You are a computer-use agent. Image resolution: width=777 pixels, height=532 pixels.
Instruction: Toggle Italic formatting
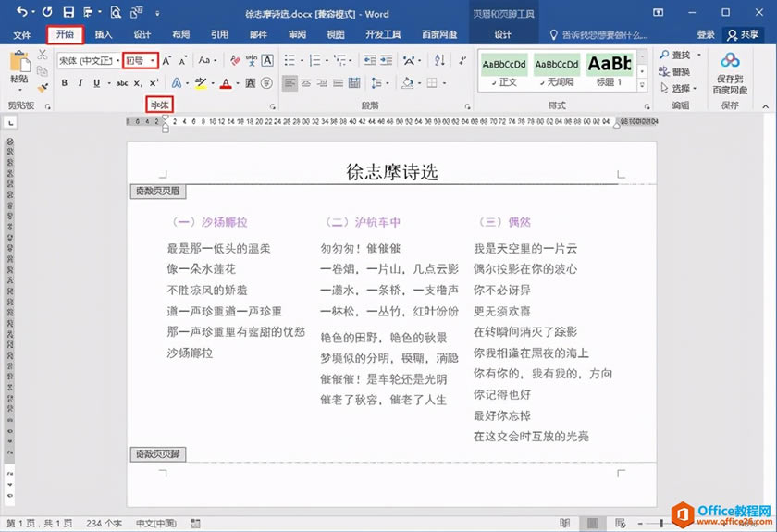(x=80, y=82)
